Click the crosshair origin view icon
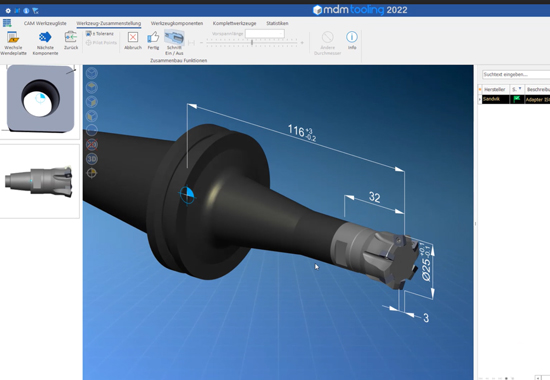This screenshot has height=380, width=550. point(92,173)
